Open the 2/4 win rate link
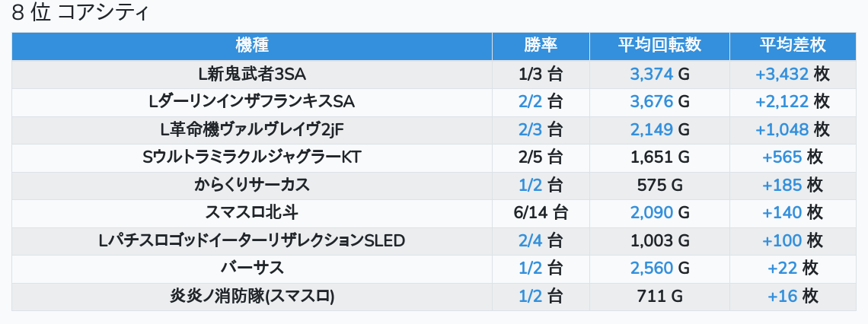Image resolution: width=868 pixels, height=324 pixels. 530,240
